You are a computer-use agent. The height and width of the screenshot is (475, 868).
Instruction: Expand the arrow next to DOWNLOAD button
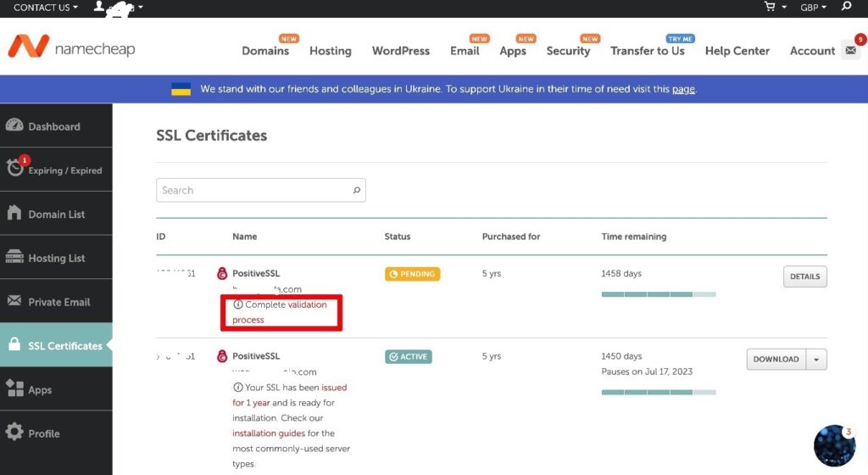tap(816, 360)
